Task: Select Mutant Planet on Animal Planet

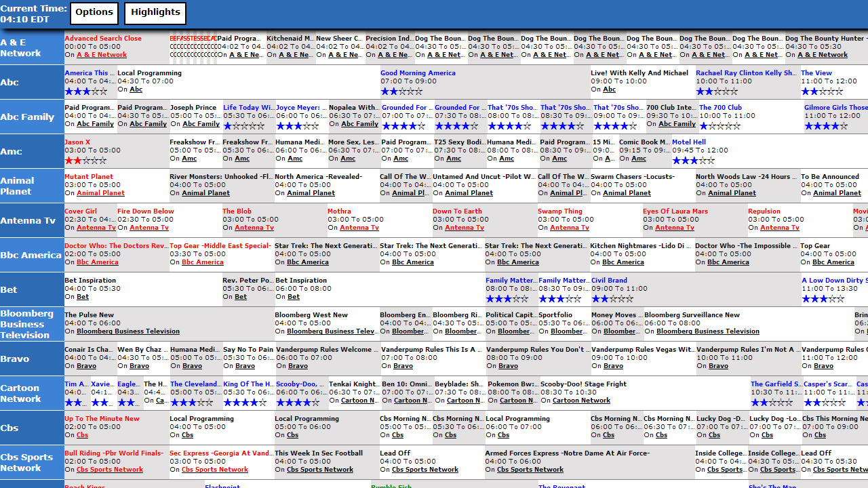Action: tap(89, 177)
